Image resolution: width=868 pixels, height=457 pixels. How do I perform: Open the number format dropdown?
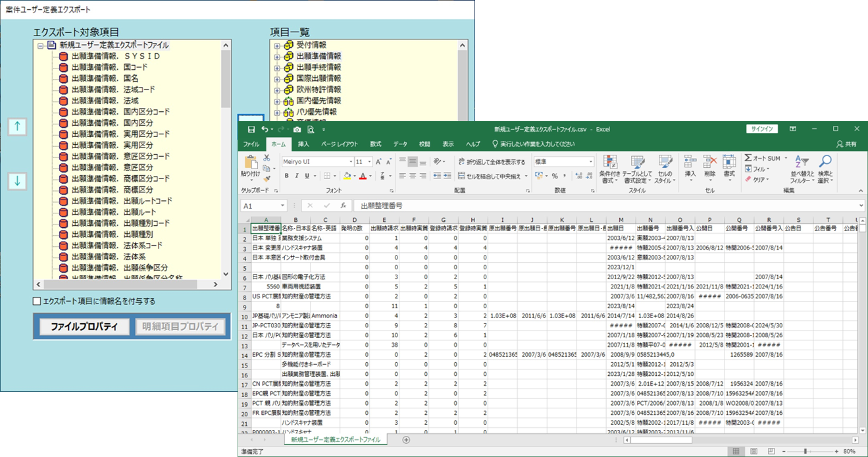pos(591,161)
